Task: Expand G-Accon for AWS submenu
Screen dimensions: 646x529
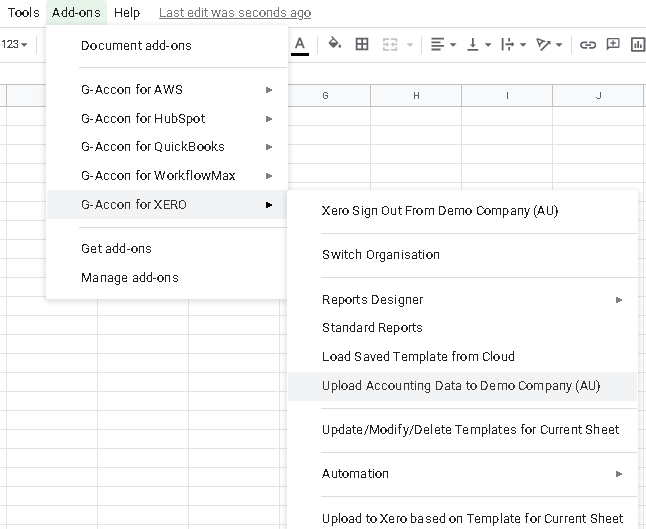Action: coord(167,90)
